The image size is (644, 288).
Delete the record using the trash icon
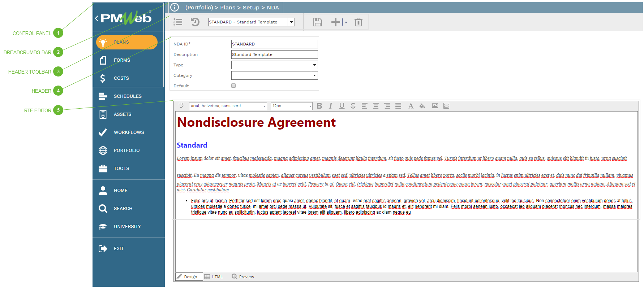(358, 22)
